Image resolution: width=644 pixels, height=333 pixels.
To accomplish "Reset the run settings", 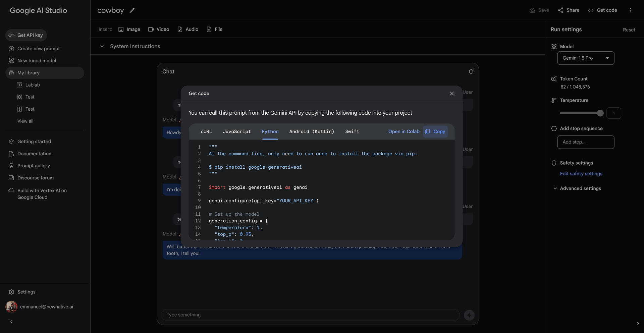I will coord(629,30).
